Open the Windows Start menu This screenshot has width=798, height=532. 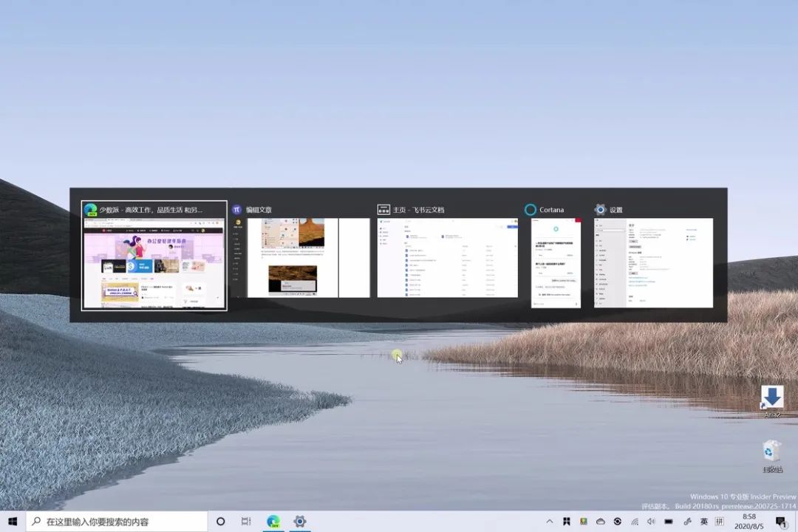point(13,521)
